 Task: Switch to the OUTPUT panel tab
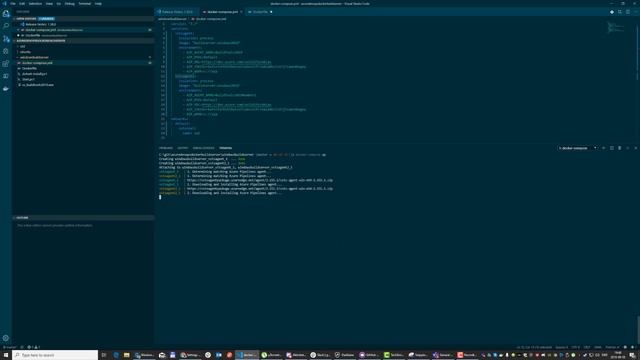pyautogui.click(x=183, y=148)
